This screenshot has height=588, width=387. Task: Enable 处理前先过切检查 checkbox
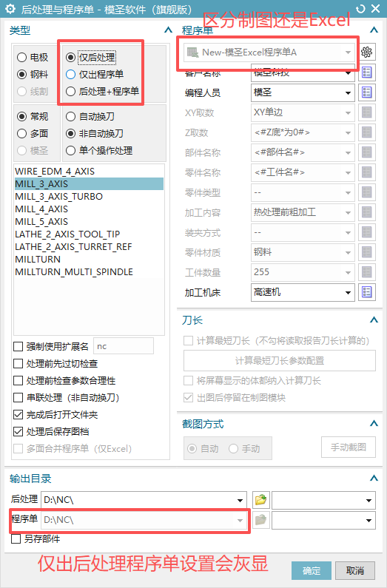pyautogui.click(x=55, y=363)
